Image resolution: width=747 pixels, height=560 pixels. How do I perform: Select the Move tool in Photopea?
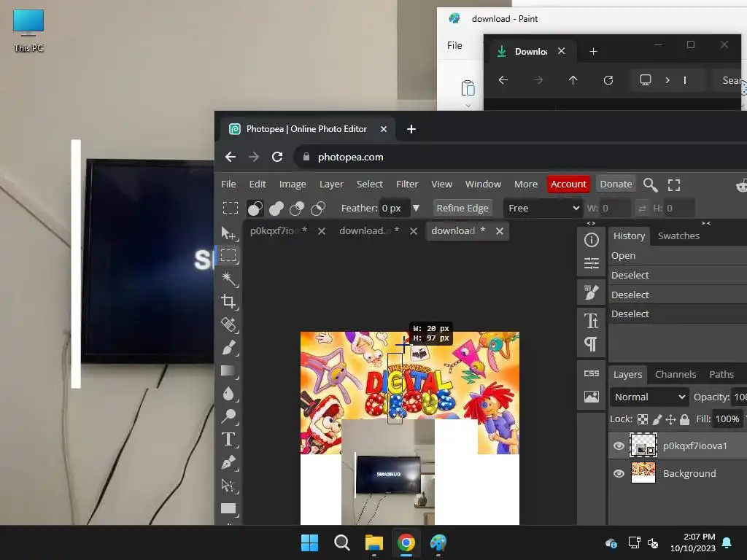[x=228, y=233]
